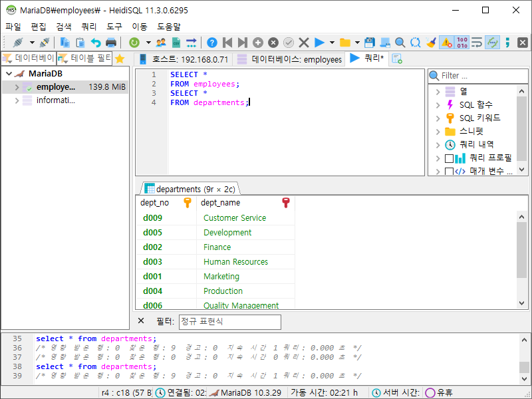Viewport: 532px width, 399px height.
Task: Open the refresh options dropdown arrow
Action: [148, 43]
